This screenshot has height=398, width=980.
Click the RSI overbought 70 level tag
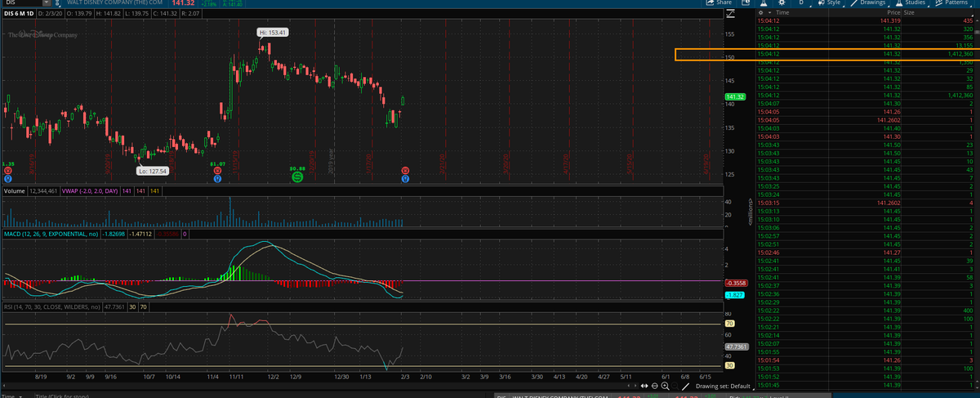click(728, 324)
